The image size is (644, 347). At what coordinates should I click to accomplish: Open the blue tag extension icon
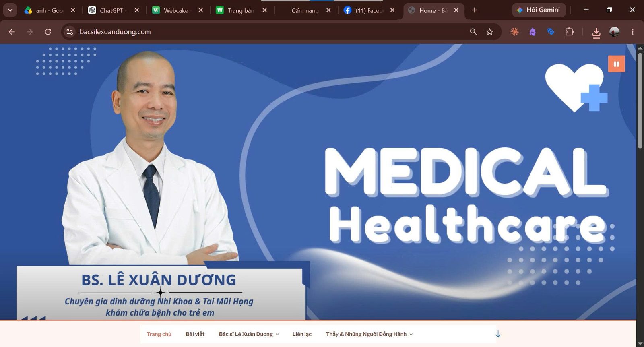tap(551, 32)
